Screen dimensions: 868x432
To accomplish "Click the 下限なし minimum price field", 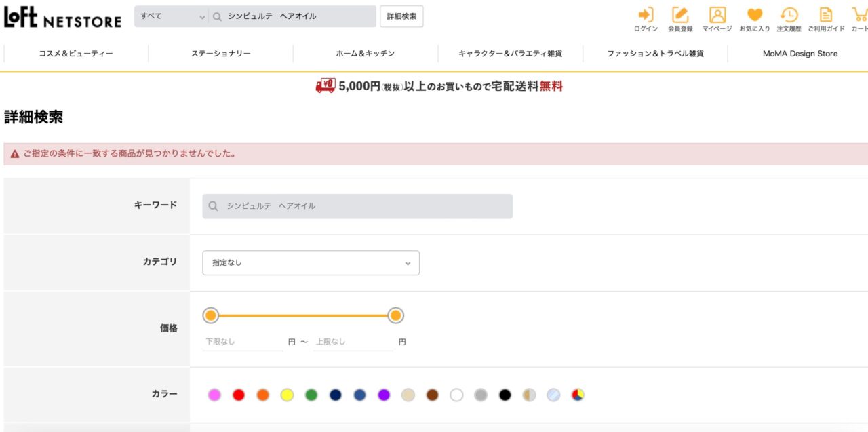I will [x=243, y=342].
